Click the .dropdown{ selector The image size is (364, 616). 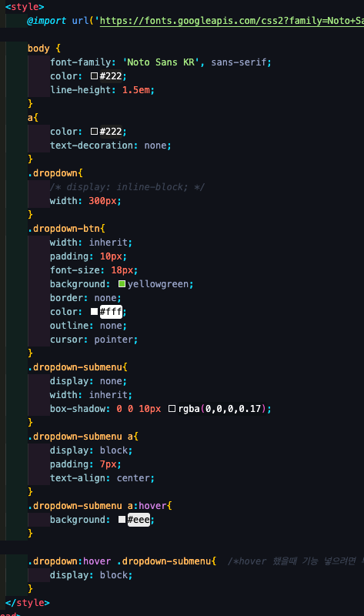point(55,172)
